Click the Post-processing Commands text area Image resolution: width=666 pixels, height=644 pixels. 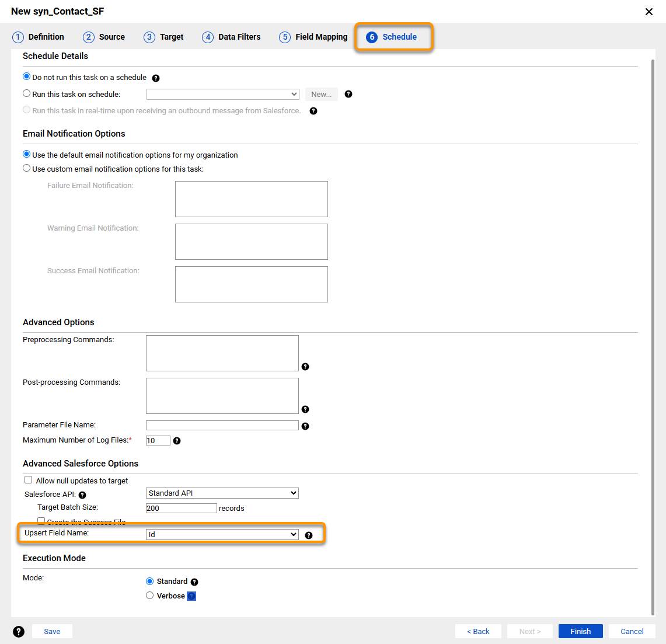[x=222, y=395]
